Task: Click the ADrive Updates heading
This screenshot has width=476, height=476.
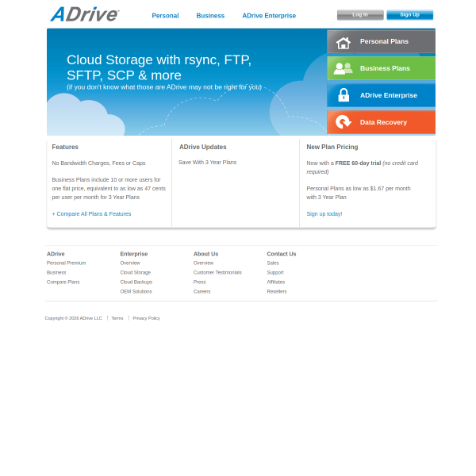Action: [x=203, y=147]
